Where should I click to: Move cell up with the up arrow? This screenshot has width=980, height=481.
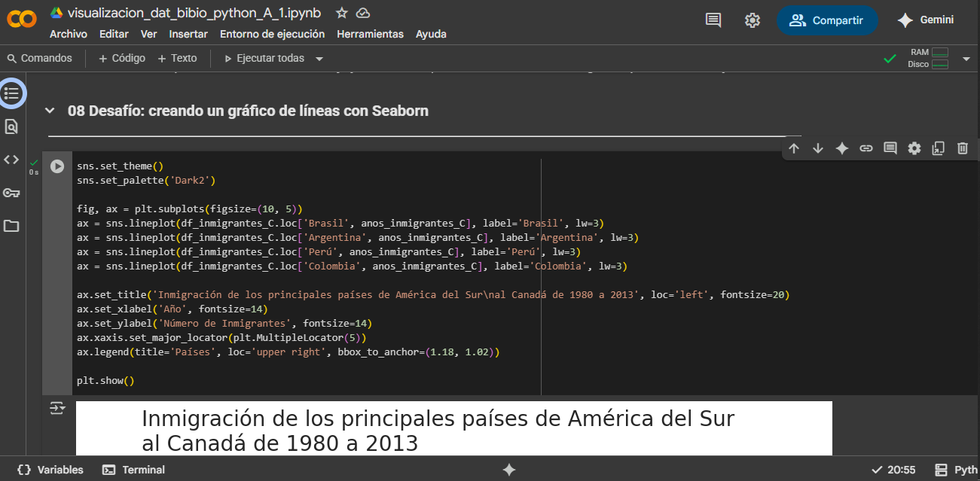pyautogui.click(x=794, y=148)
